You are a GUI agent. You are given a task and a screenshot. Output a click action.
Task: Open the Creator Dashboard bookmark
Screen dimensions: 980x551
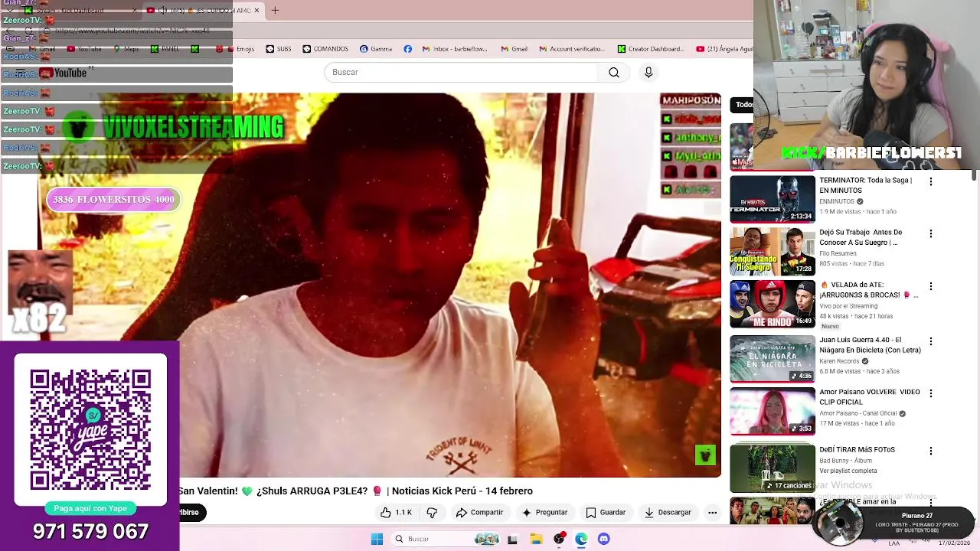click(x=651, y=49)
